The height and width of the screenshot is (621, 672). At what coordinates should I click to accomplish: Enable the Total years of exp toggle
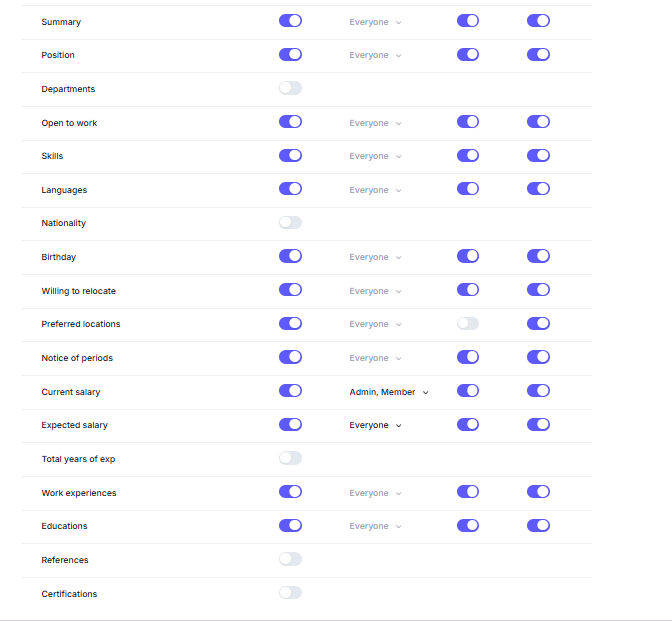pyautogui.click(x=290, y=458)
